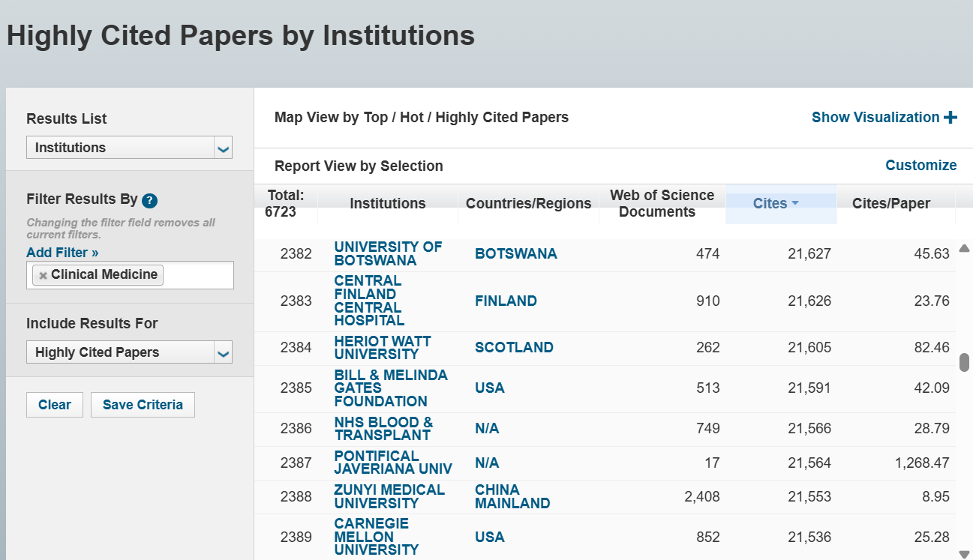Click the 910 documents value
The width and height of the screenshot is (973, 560).
pos(708,301)
